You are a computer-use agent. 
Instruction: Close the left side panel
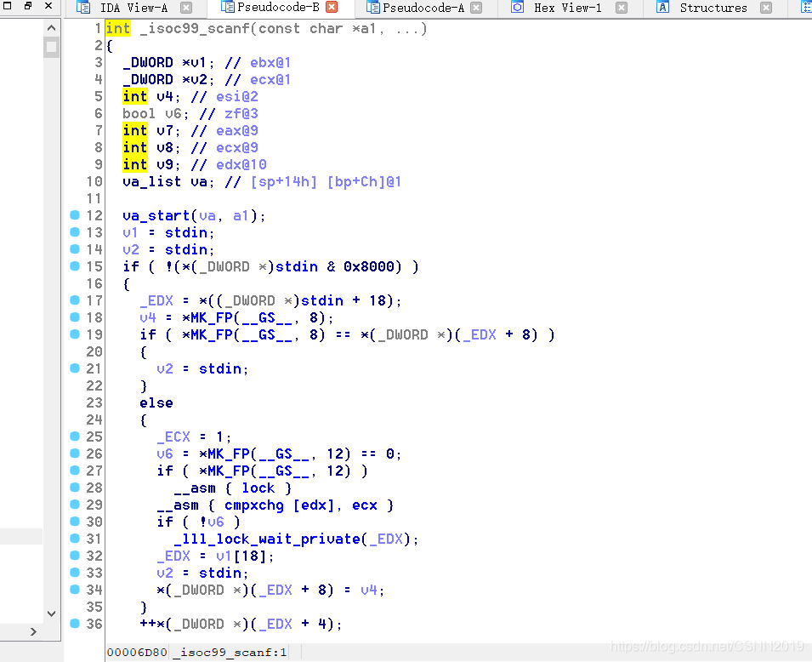[x=48, y=6]
